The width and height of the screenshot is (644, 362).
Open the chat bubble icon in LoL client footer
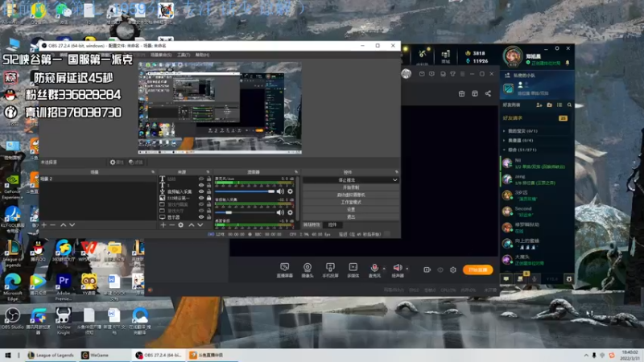point(506,279)
